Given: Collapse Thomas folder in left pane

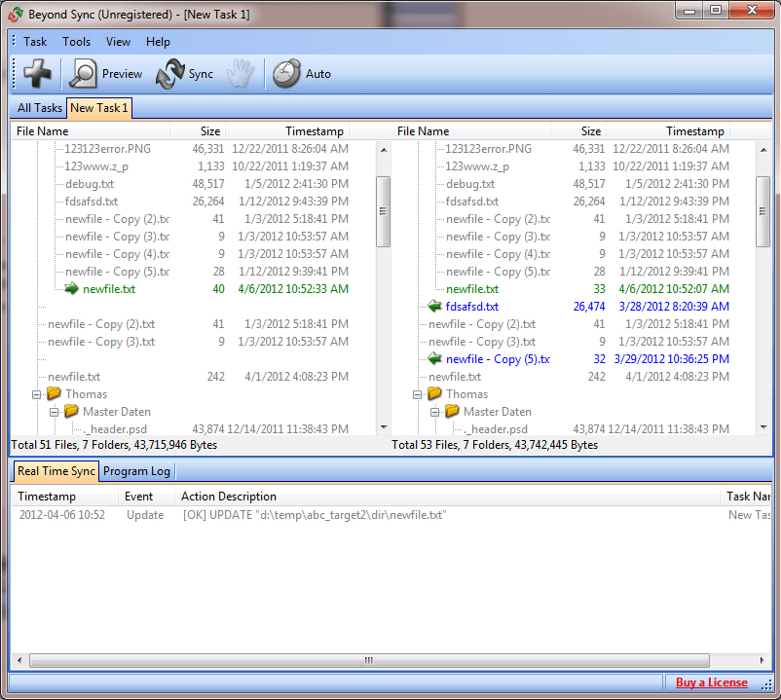Looking at the screenshot, I should (36, 395).
